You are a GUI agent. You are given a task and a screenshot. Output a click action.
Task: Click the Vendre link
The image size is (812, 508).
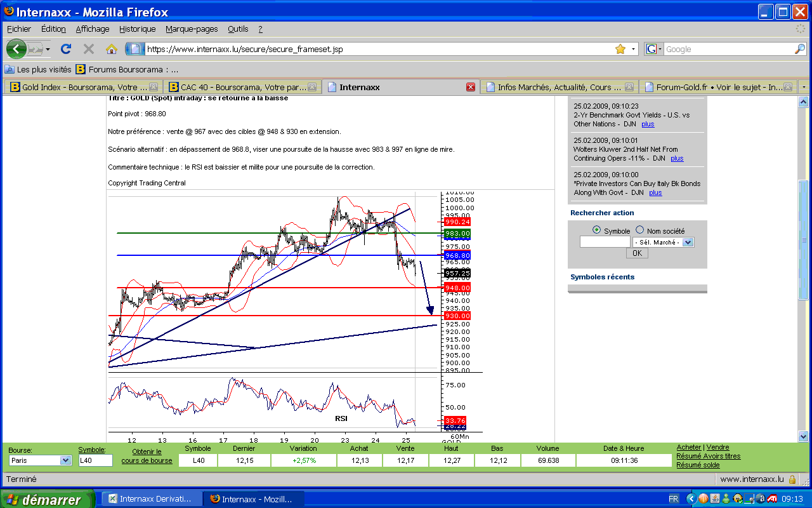click(718, 448)
